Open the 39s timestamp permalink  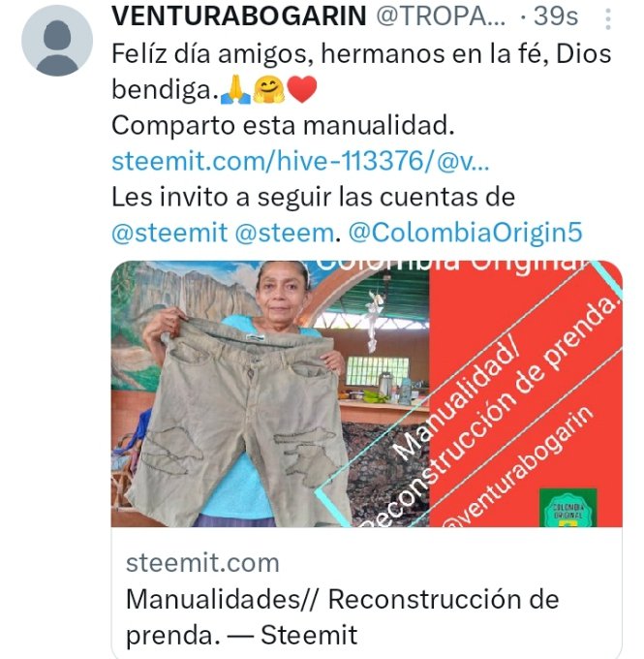click(555, 16)
